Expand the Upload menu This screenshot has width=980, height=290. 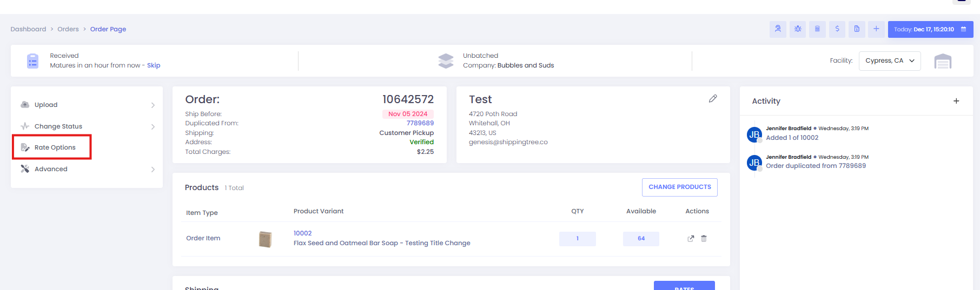pos(87,105)
